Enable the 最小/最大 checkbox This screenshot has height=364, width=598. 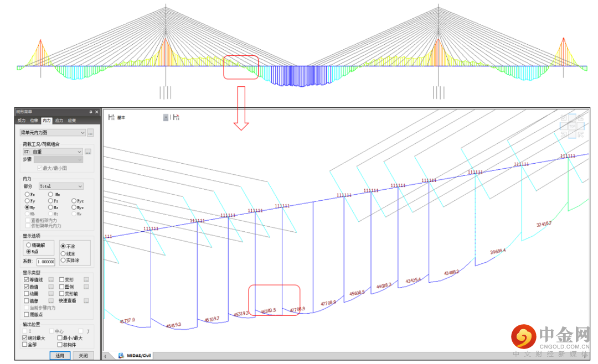[60, 338]
